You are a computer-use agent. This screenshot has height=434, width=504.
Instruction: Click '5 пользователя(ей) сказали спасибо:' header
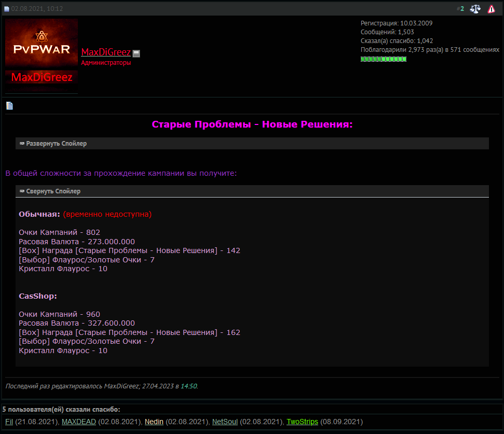point(61,410)
